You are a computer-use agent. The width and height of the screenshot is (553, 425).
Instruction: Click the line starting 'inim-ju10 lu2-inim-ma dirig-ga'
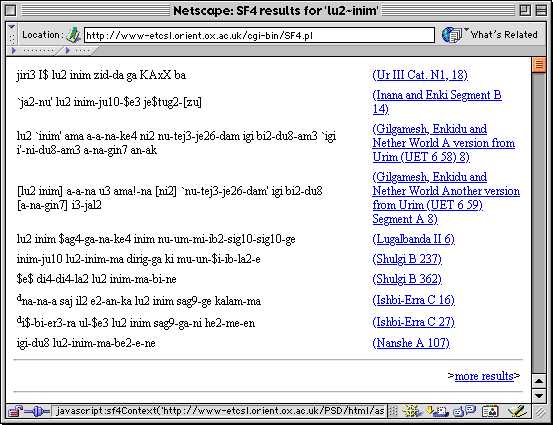click(x=139, y=259)
